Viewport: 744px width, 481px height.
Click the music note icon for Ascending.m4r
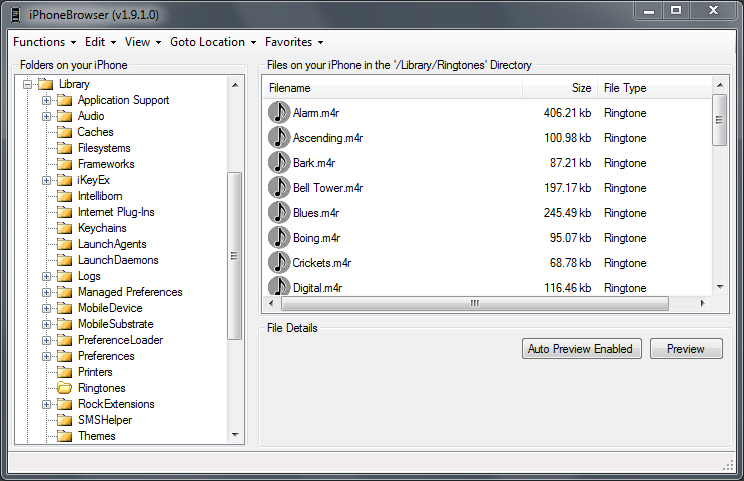(279, 138)
